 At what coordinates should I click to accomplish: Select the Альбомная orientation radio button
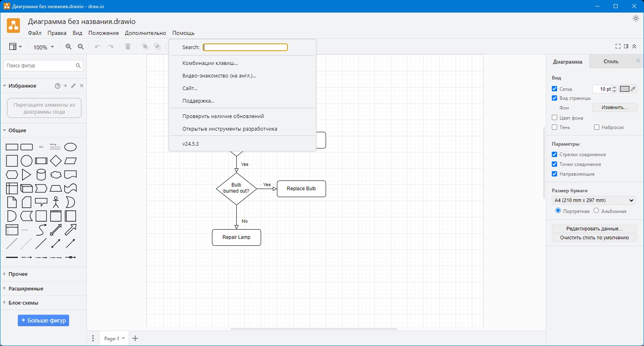coord(596,211)
